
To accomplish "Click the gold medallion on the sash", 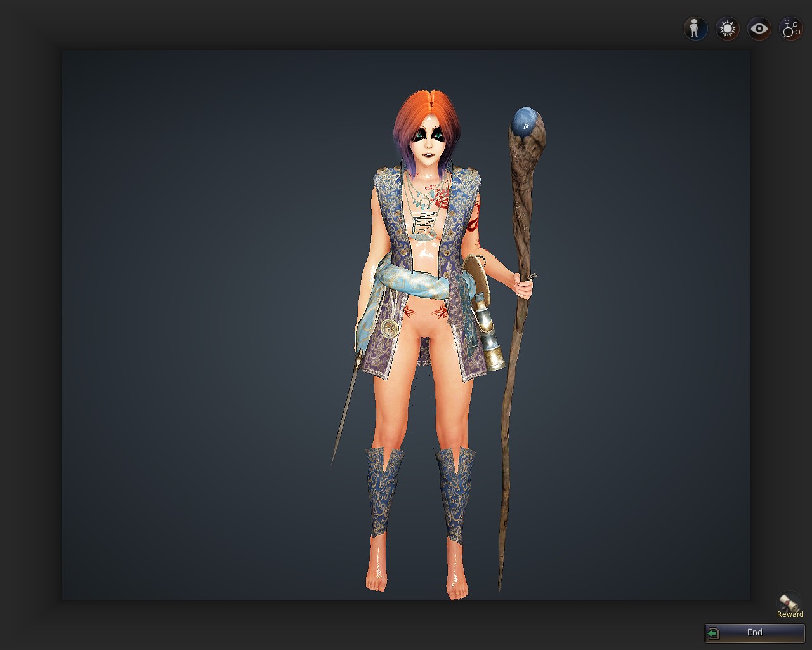I will coord(388,328).
